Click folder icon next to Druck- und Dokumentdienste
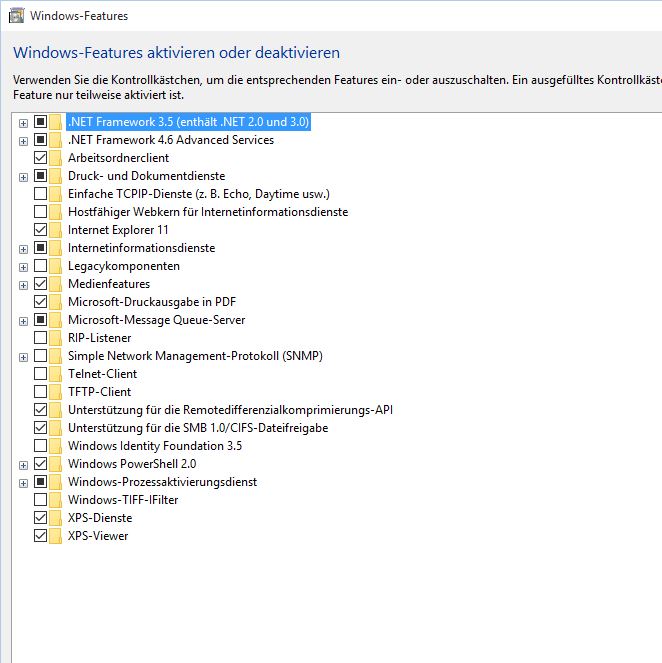Screen dimensions: 662x663 (x=55, y=176)
